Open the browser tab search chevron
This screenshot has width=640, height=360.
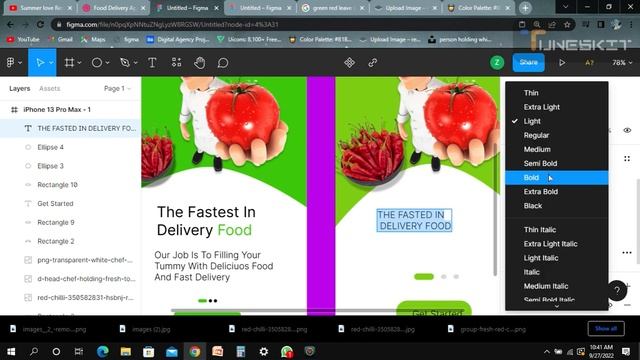[x=565, y=7]
